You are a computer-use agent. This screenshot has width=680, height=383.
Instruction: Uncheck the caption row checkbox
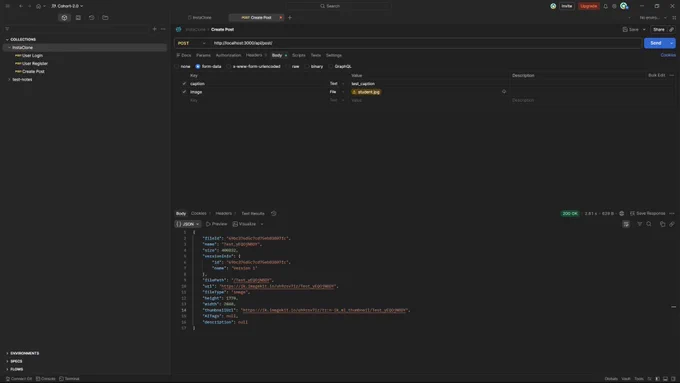click(x=184, y=84)
